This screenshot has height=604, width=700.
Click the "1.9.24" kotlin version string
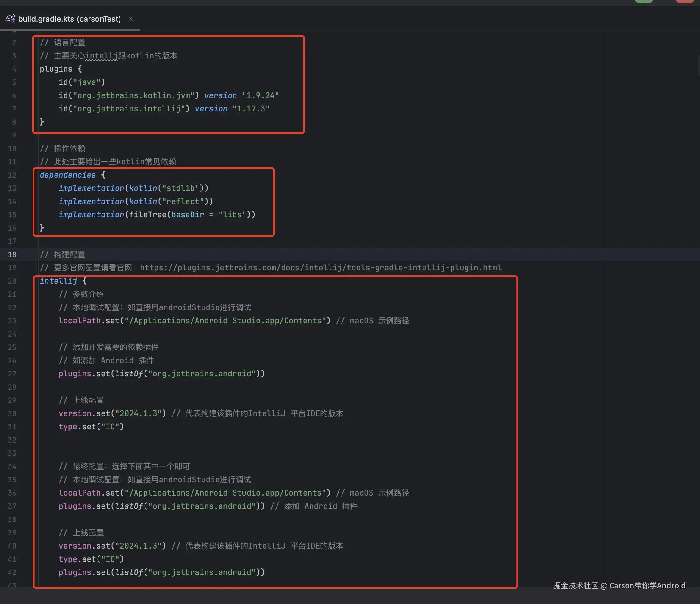pos(260,96)
